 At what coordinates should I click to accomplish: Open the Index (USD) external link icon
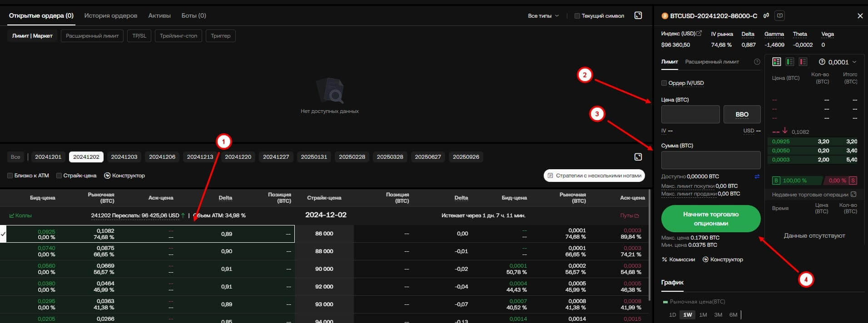point(699,34)
